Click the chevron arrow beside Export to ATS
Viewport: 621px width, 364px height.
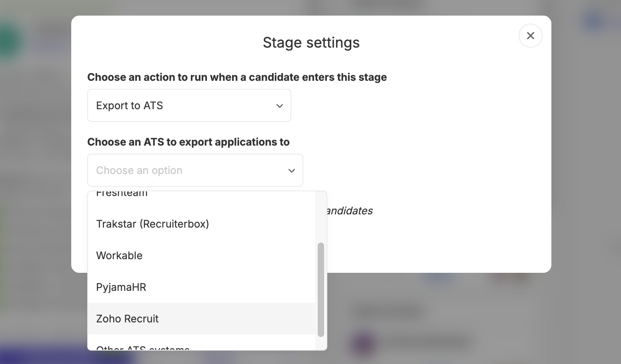(280, 106)
